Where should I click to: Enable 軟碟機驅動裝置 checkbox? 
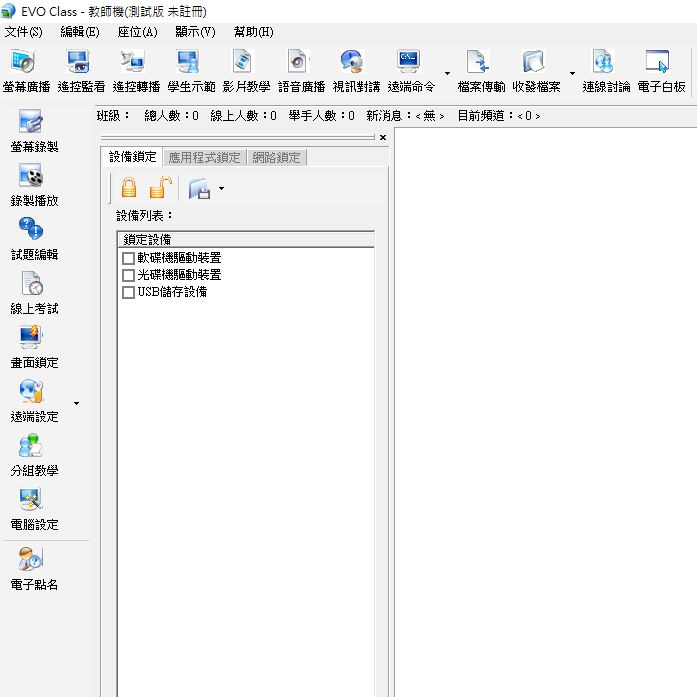128,258
